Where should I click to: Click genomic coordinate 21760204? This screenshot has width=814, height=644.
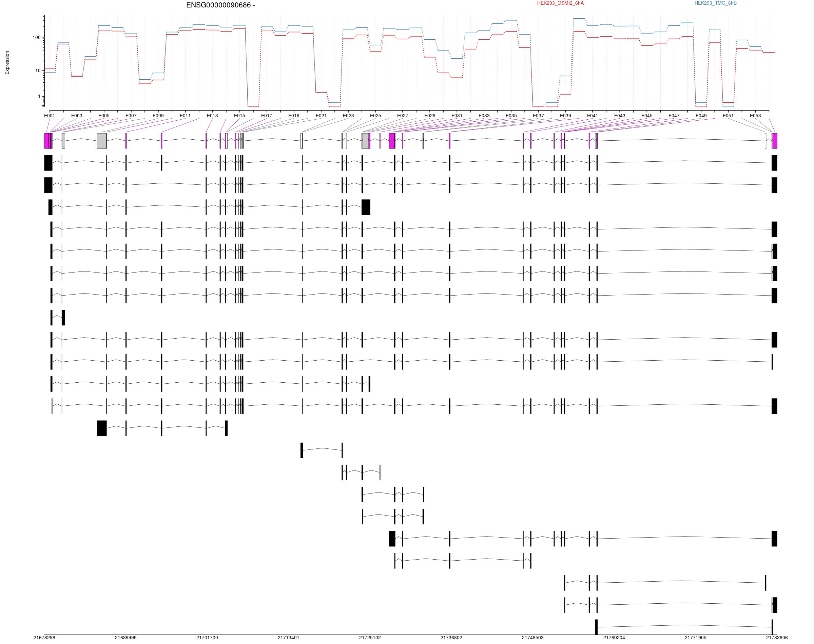614,638
